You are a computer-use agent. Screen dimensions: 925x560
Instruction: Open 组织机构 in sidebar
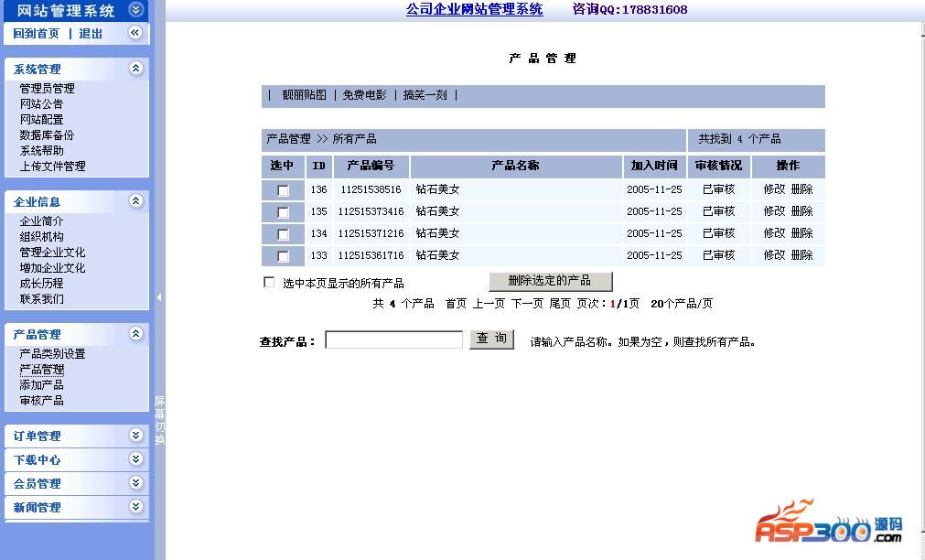click(x=41, y=237)
